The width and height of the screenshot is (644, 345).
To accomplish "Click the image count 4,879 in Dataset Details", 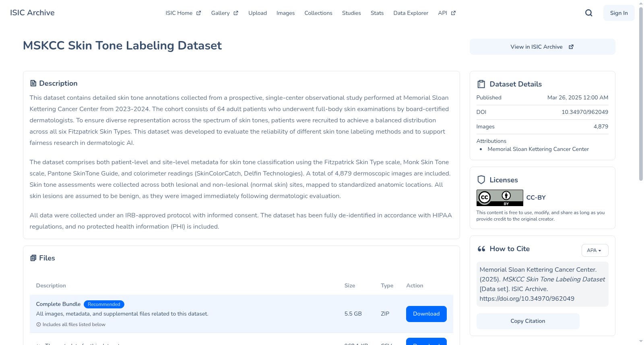I will (601, 126).
